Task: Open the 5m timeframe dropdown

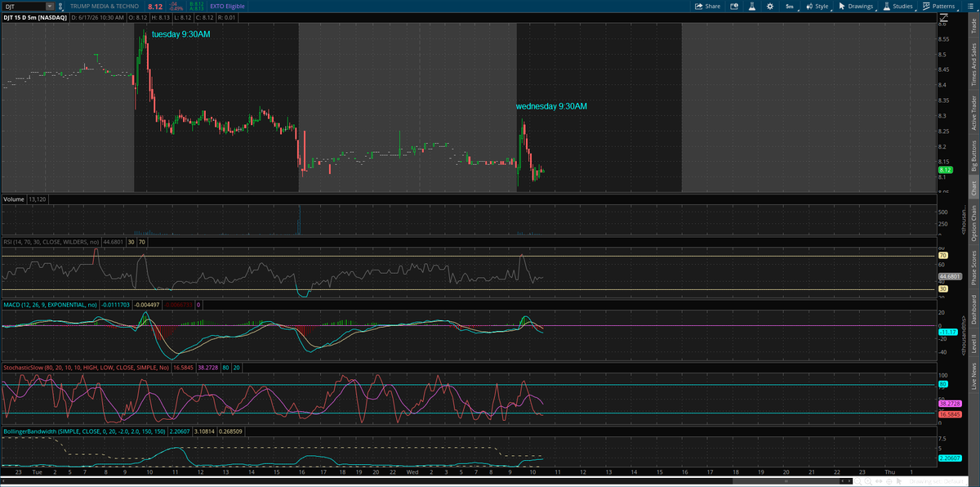Action: 791,6
